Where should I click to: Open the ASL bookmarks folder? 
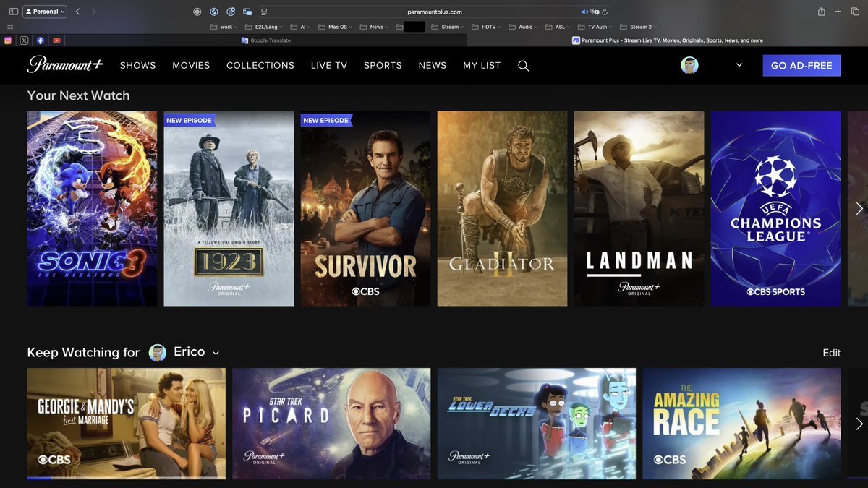(x=557, y=27)
